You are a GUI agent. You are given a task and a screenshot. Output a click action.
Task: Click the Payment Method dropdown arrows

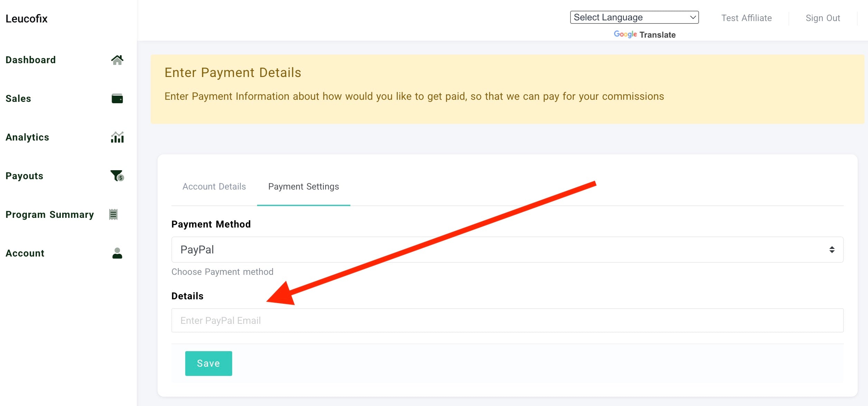[x=832, y=250]
